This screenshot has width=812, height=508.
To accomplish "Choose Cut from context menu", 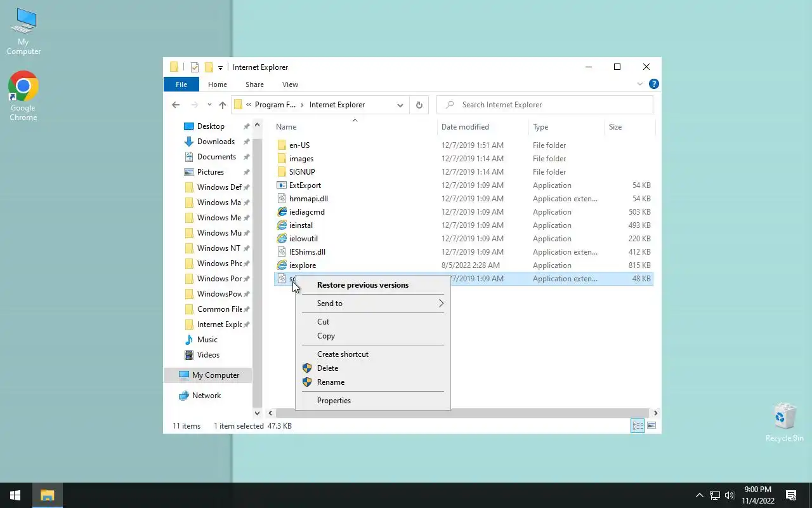I will [x=372, y=322].
